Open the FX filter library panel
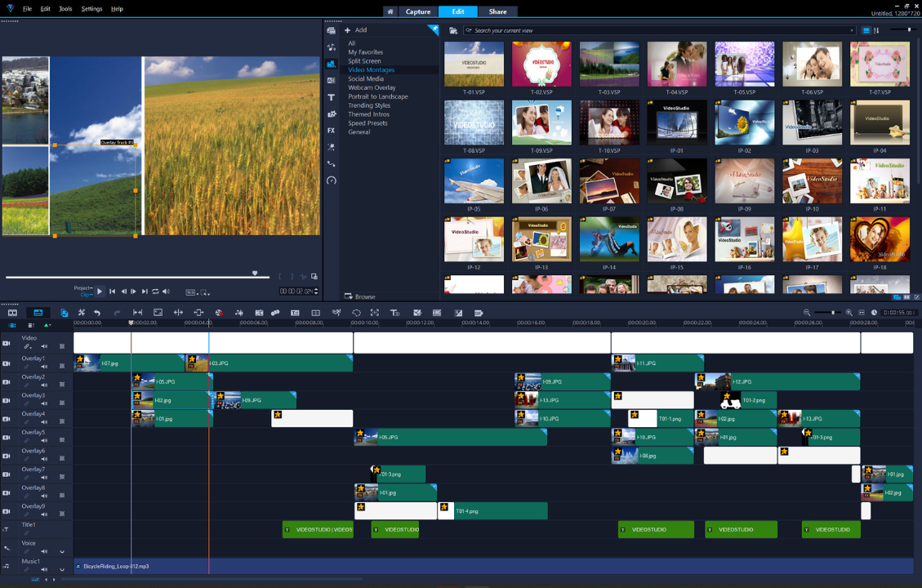922x588 pixels. pyautogui.click(x=331, y=131)
